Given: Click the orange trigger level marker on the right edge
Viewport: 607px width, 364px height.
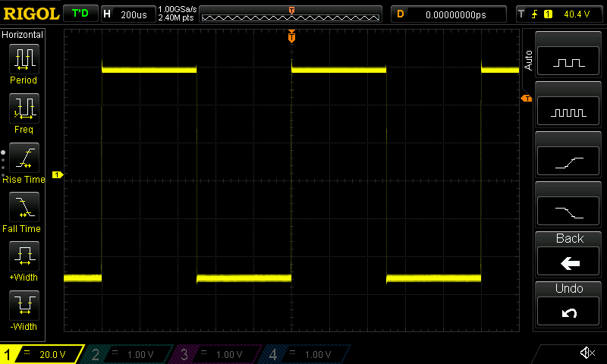Looking at the screenshot, I should [527, 99].
